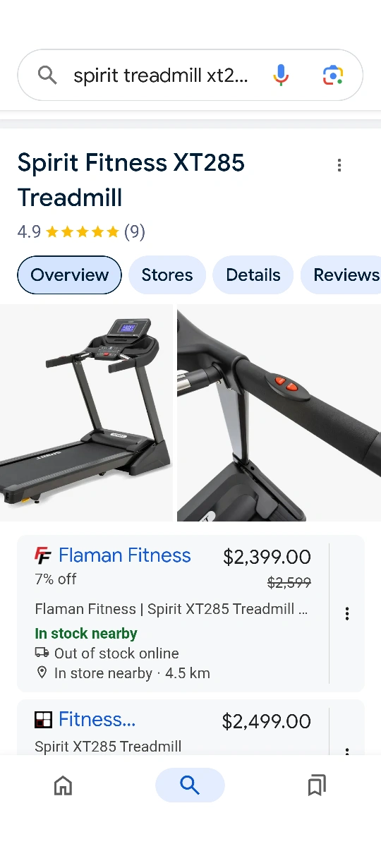Open the Flaman Fitness store link
This screenshot has height=868, width=381.
coord(125,555)
